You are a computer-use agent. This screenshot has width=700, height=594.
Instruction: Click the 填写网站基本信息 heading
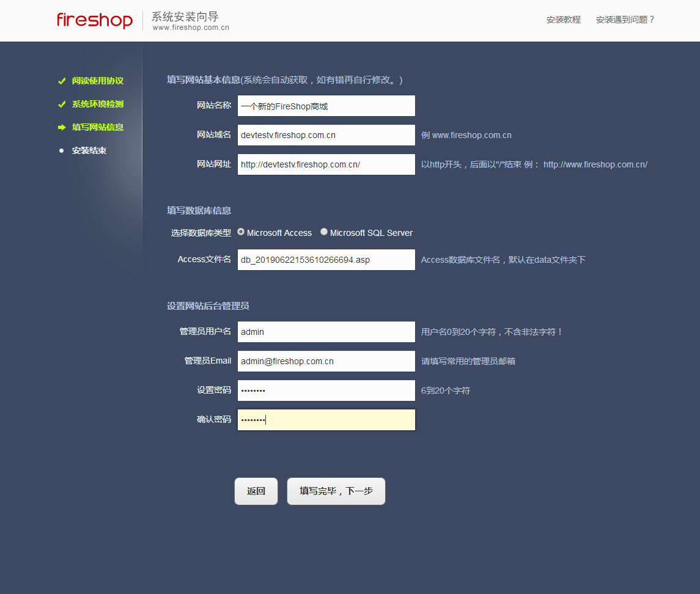click(204, 80)
